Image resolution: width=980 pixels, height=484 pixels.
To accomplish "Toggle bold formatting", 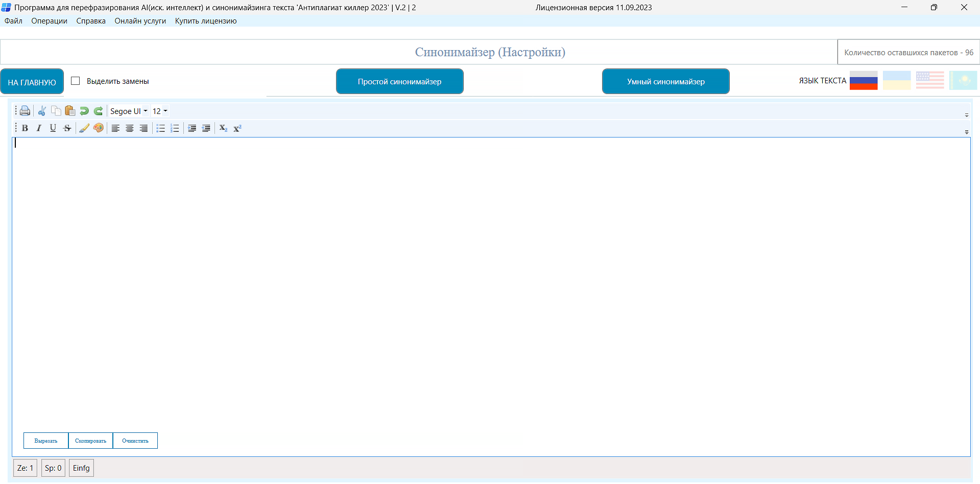I will click(25, 128).
